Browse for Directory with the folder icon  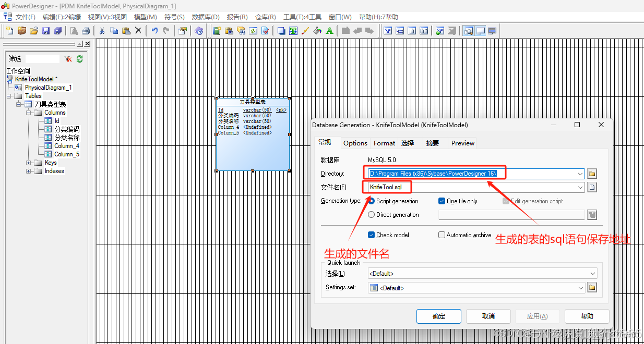(592, 174)
